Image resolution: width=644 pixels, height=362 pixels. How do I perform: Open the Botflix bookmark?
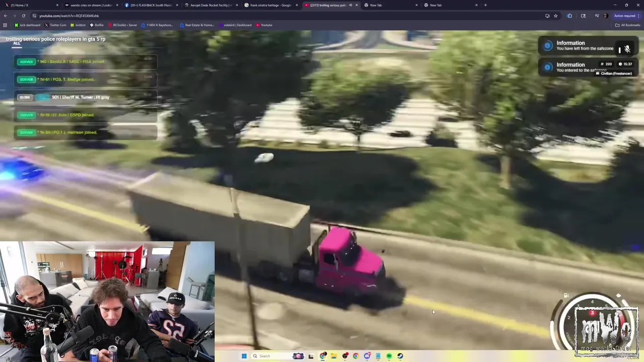(x=97, y=25)
